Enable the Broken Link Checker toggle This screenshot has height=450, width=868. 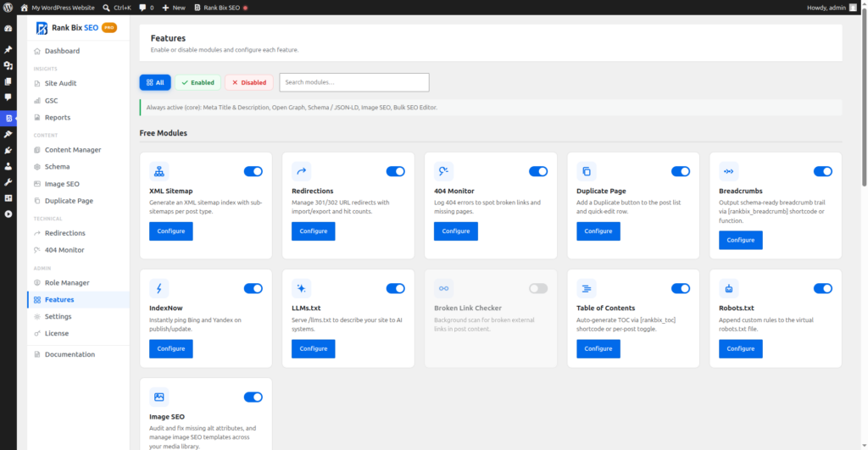click(538, 288)
